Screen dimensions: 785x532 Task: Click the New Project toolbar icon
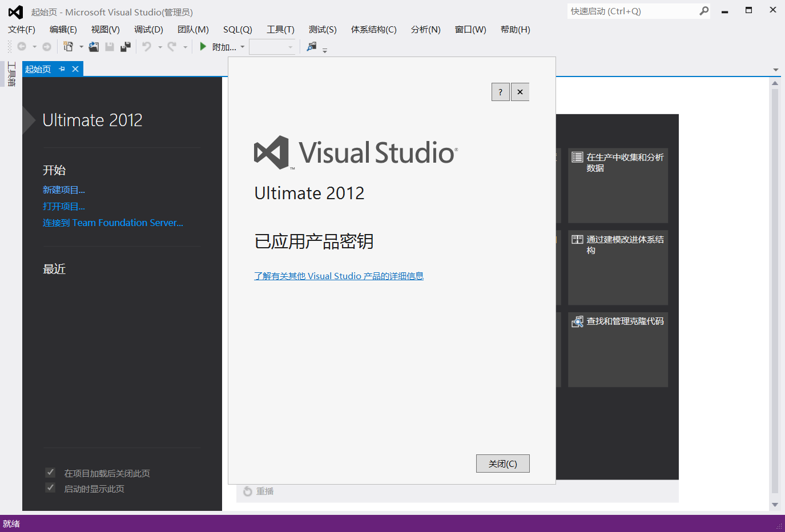click(x=69, y=47)
